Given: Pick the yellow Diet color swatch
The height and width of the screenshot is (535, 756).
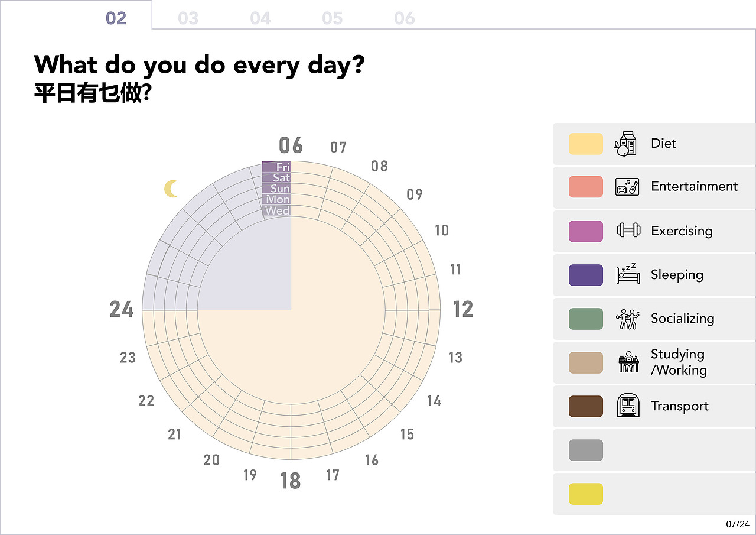Looking at the screenshot, I should tap(586, 144).
